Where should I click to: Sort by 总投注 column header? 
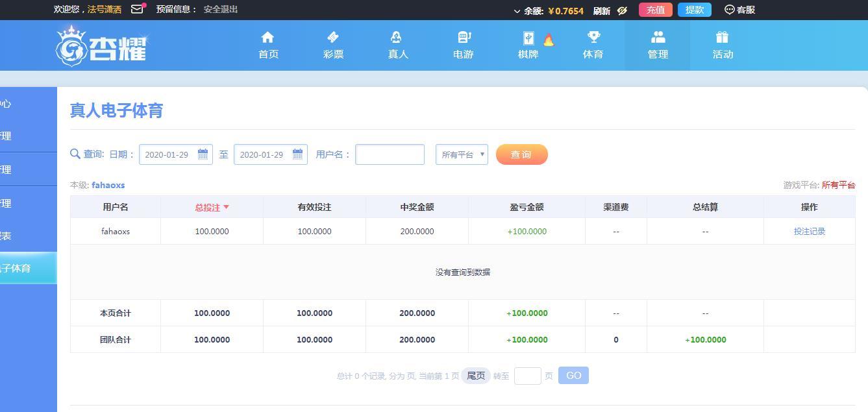point(212,207)
